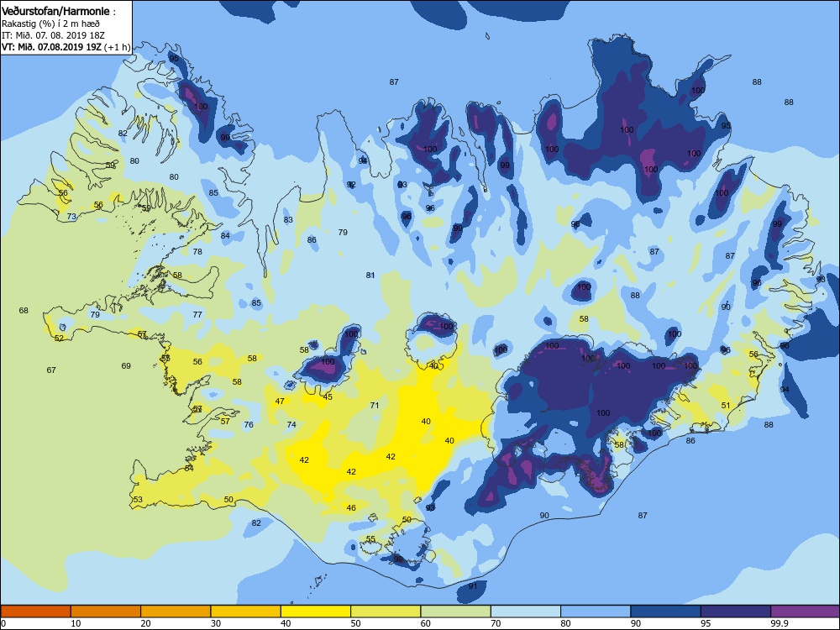
Task: Click the very light blue 70–80 swatch
Action: (526, 612)
